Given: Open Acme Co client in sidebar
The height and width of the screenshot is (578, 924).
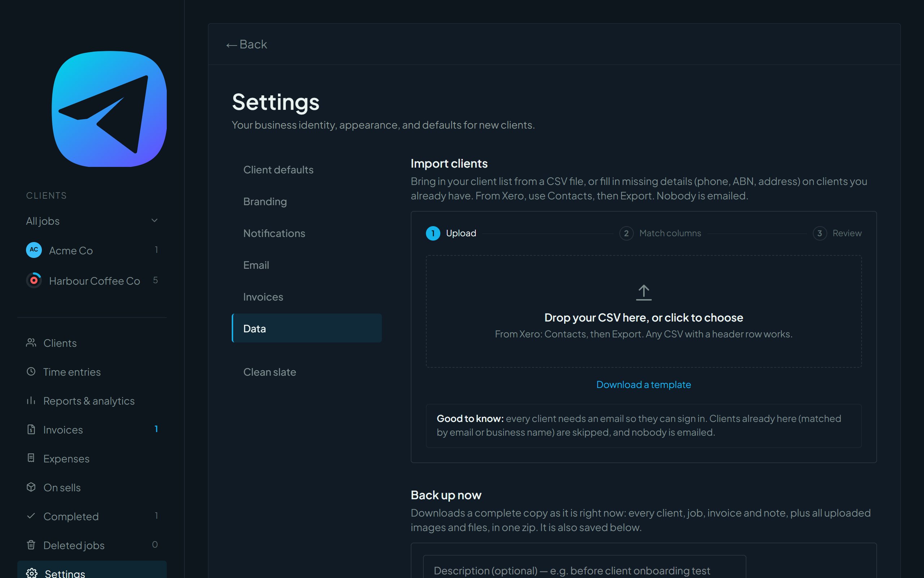Looking at the screenshot, I should (92, 250).
